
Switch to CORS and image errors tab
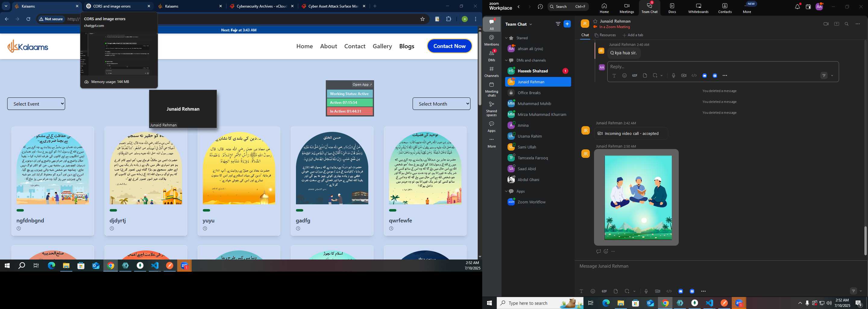tap(118, 6)
